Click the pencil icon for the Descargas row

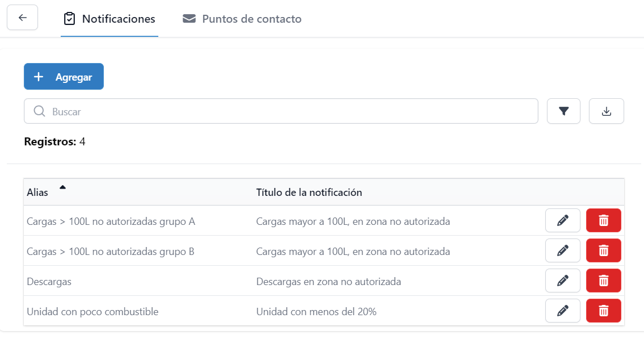(562, 281)
